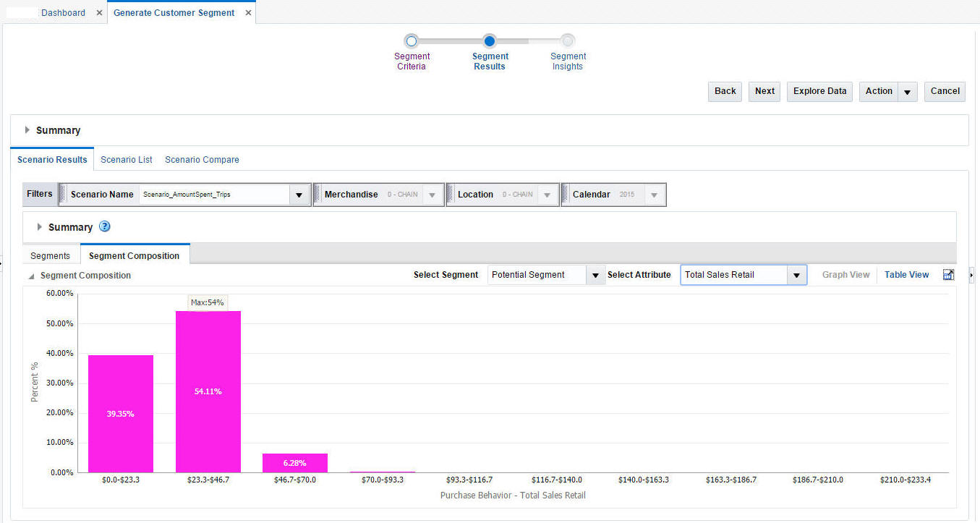Collapse the Segment Composition section
The height and width of the screenshot is (523, 980).
pos(31,276)
